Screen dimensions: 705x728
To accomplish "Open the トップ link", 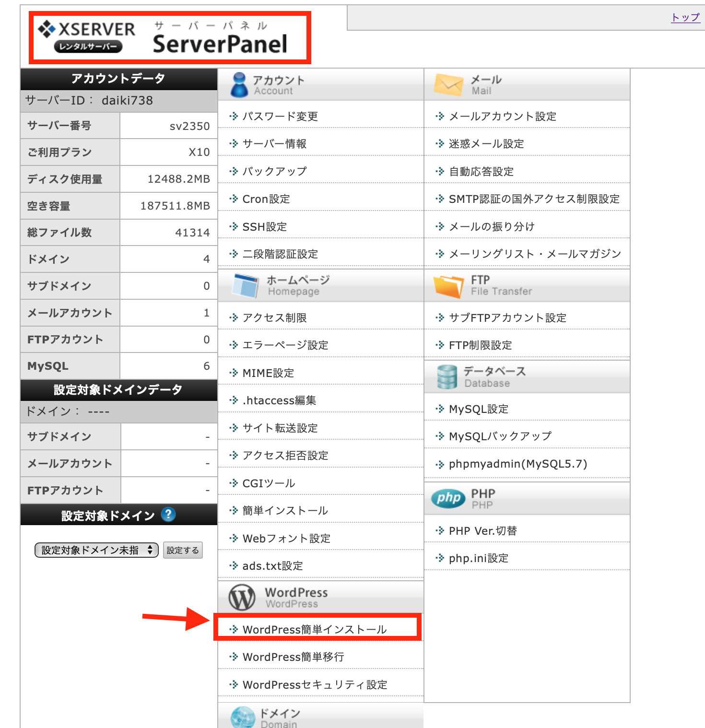I will pos(685,17).
